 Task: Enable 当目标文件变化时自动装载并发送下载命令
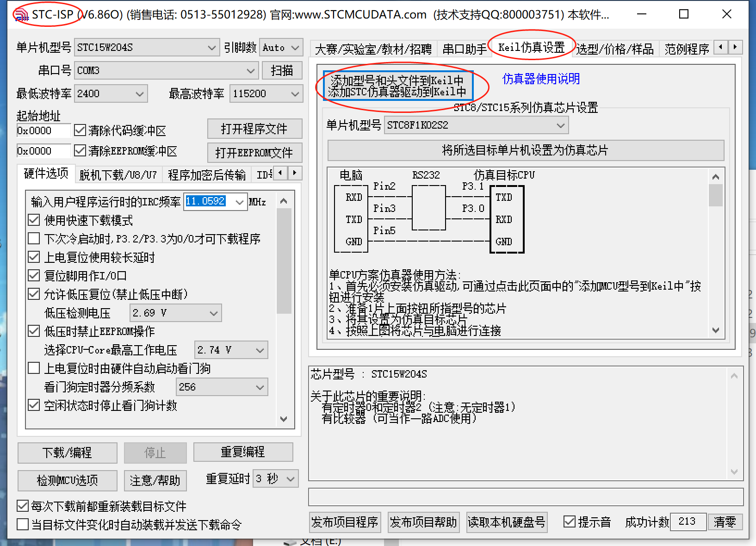coord(22,524)
